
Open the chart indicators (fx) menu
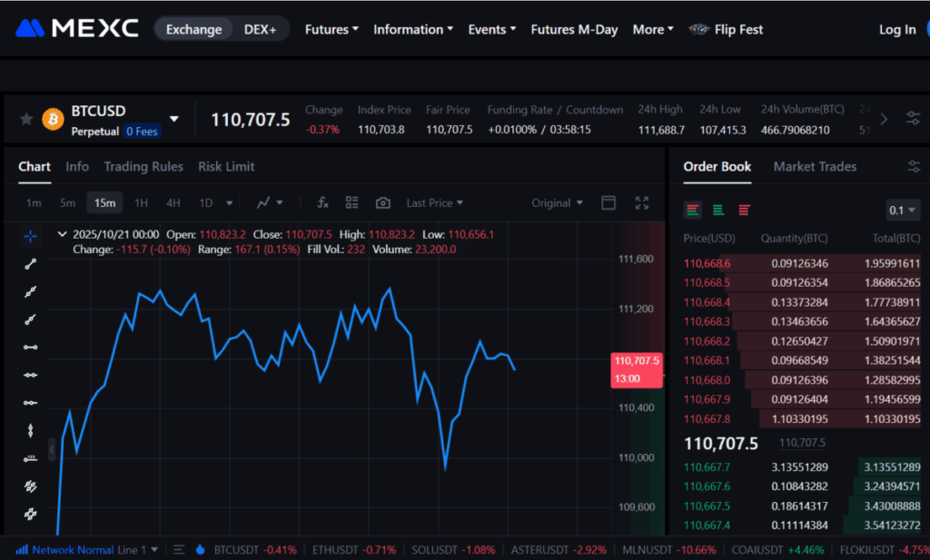[x=322, y=202]
